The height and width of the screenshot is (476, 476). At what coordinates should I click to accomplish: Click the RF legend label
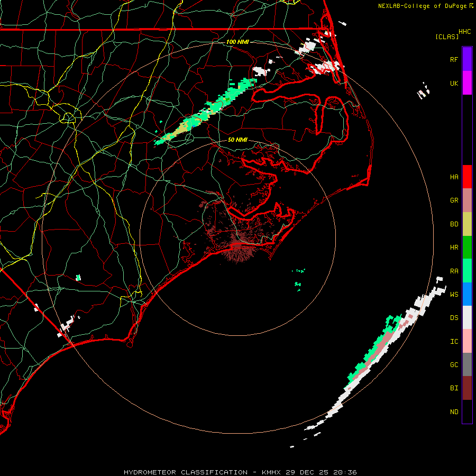click(454, 59)
